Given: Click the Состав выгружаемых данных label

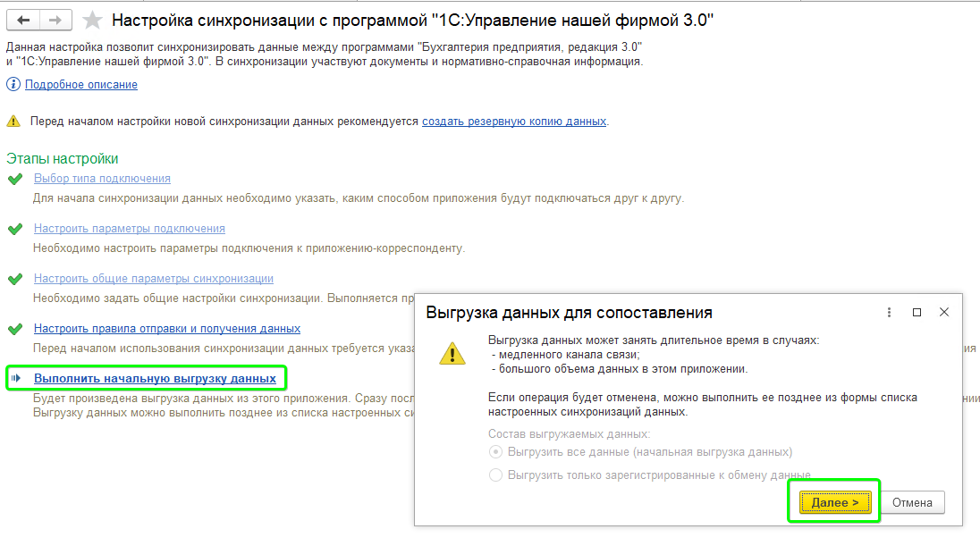Looking at the screenshot, I should coord(569,433).
